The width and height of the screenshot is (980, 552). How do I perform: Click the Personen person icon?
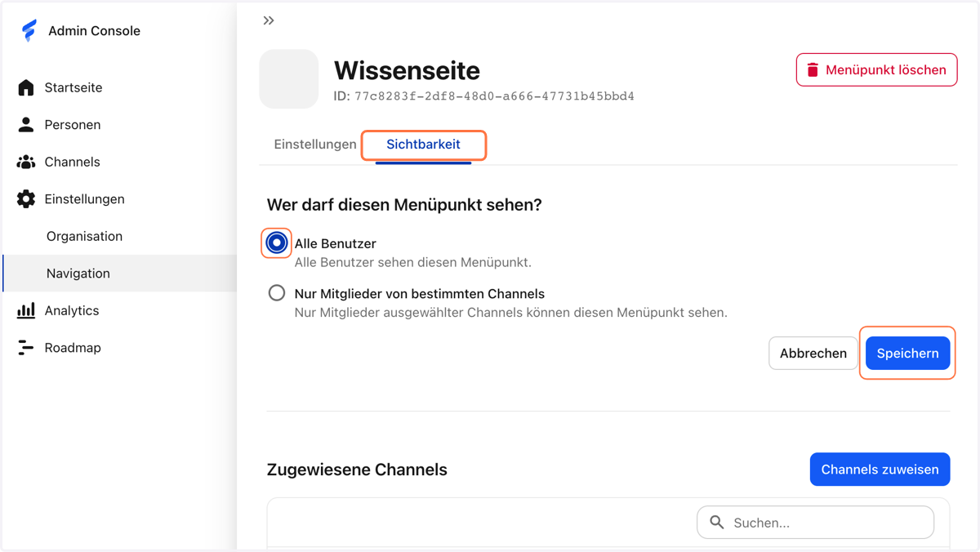click(26, 124)
